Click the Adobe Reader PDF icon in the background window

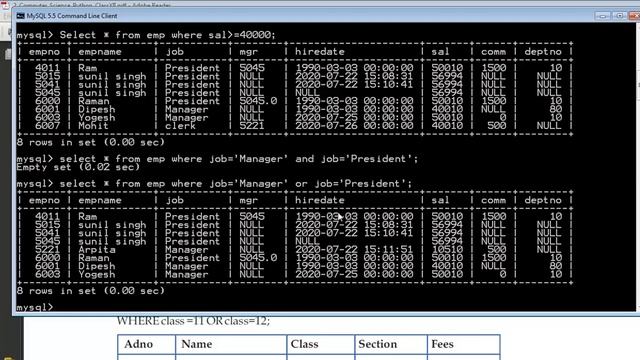coord(4,5)
